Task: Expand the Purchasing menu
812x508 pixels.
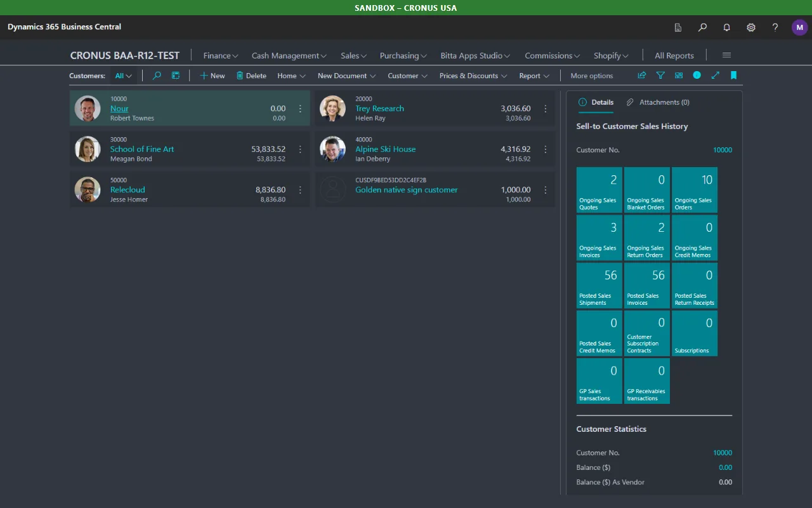Action: click(403, 55)
